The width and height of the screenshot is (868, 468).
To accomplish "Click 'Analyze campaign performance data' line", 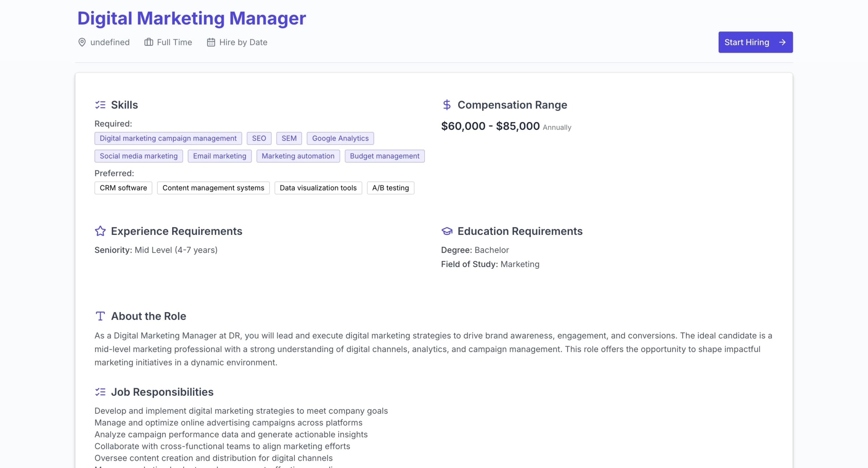I will (x=231, y=434).
